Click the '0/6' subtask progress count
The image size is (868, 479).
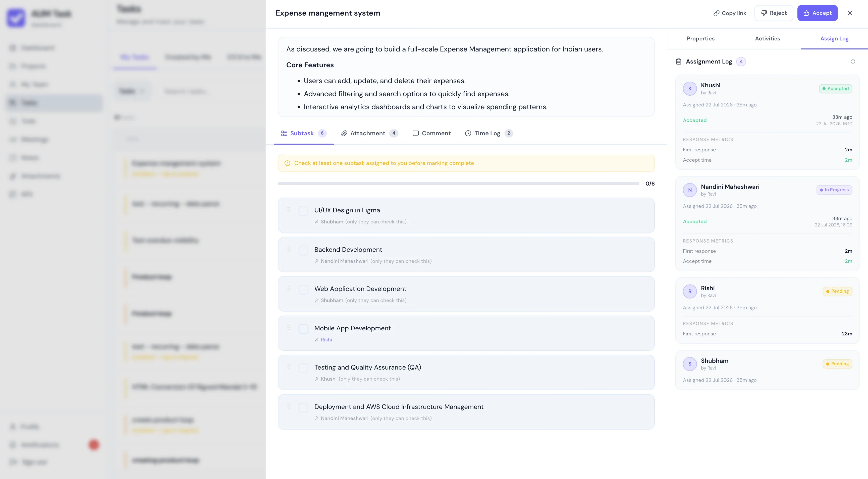tap(650, 184)
